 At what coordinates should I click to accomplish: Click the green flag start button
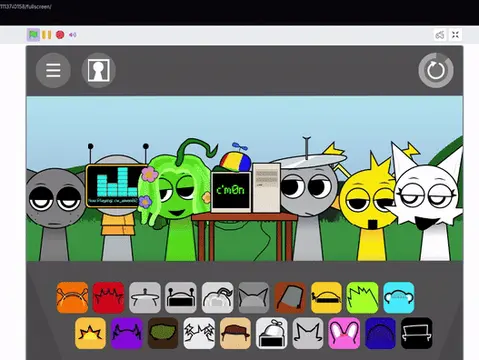point(33,35)
